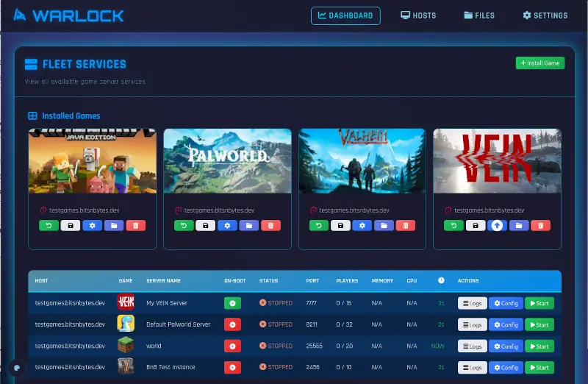Restart icon on Minecraft card
Screen dimensions: 588x384
pyautogui.click(x=49, y=226)
